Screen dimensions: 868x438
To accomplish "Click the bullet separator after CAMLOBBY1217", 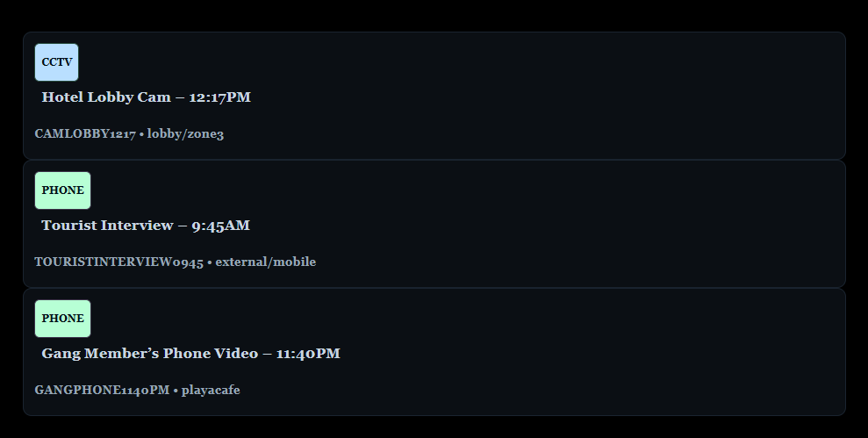I will 141,134.
